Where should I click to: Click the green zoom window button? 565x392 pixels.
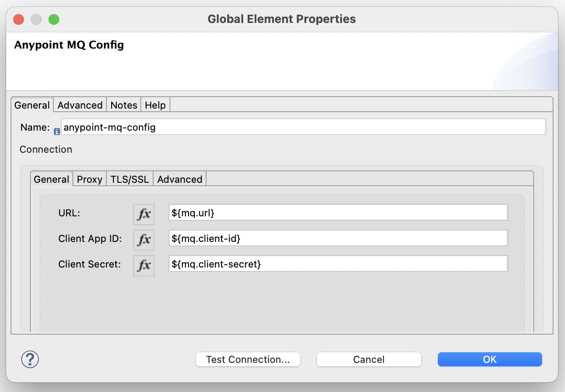[54, 19]
